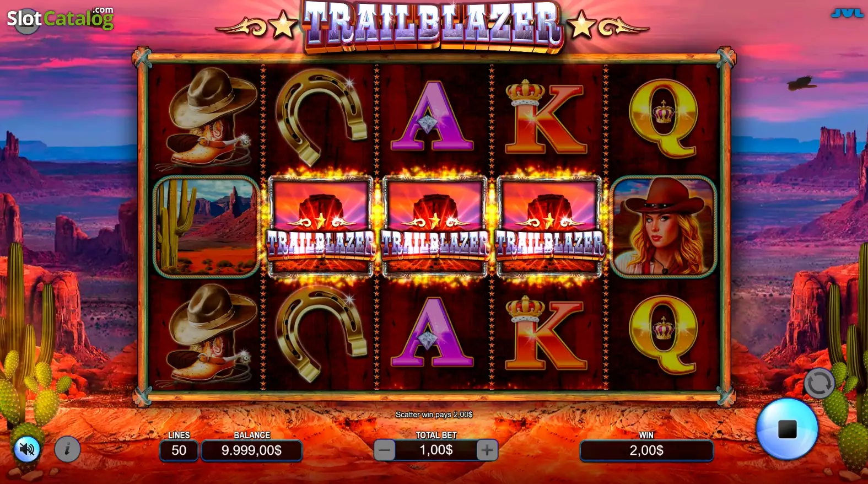
Task: Stop the spin with blue round button
Action: [x=787, y=429]
